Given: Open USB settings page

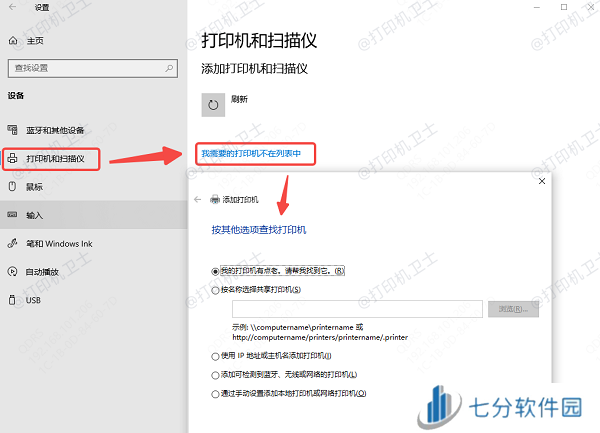Looking at the screenshot, I should pos(33,300).
